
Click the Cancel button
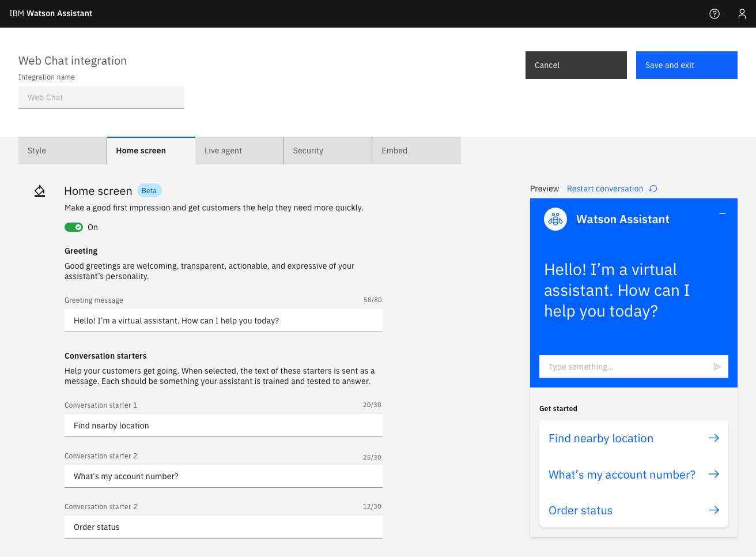point(576,65)
